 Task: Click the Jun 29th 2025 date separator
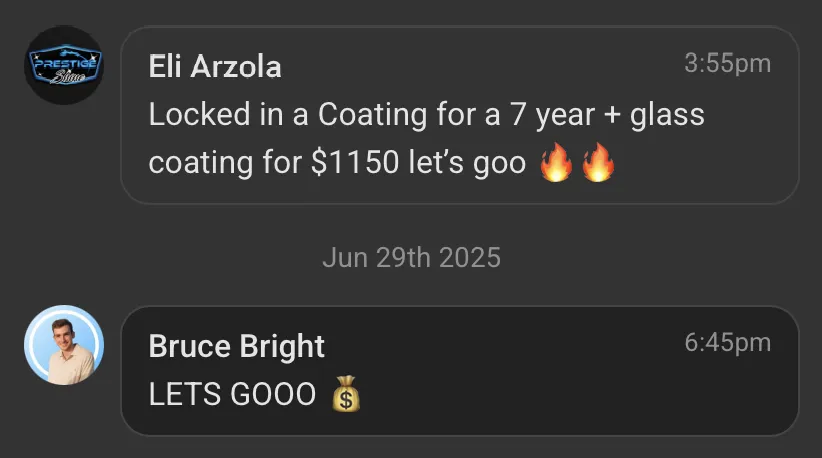pyautogui.click(x=411, y=257)
